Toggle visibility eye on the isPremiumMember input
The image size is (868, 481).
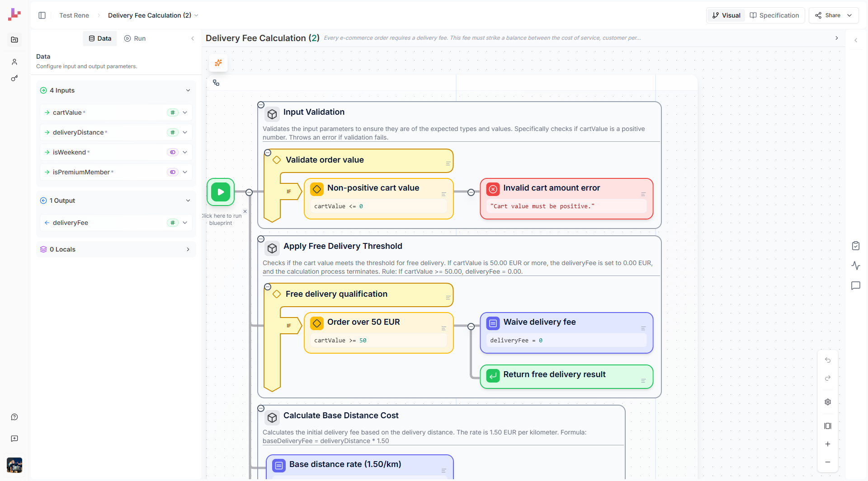(173, 172)
